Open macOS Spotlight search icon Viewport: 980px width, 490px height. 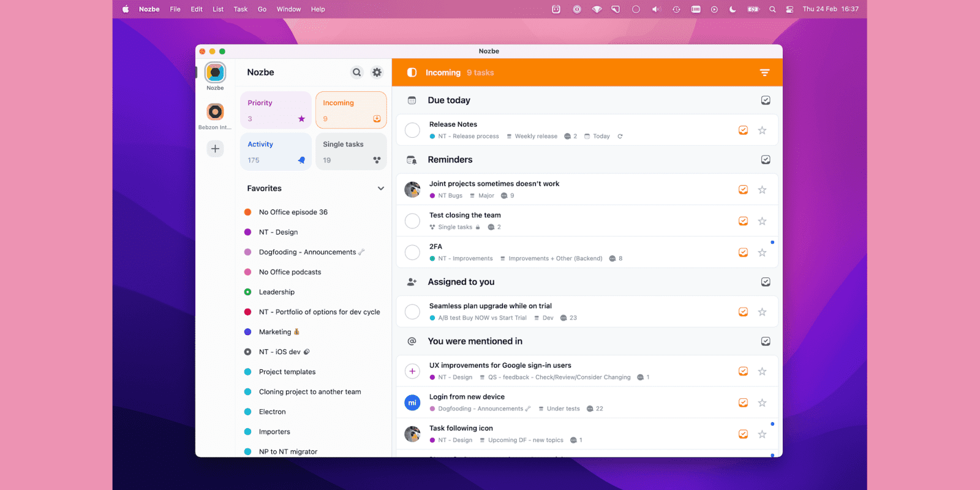(772, 9)
